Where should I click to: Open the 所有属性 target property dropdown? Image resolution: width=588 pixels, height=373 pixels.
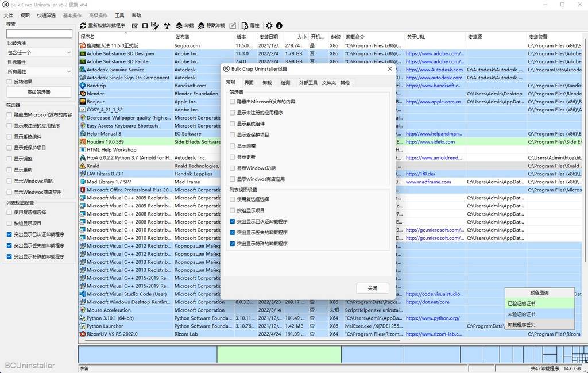coord(38,71)
